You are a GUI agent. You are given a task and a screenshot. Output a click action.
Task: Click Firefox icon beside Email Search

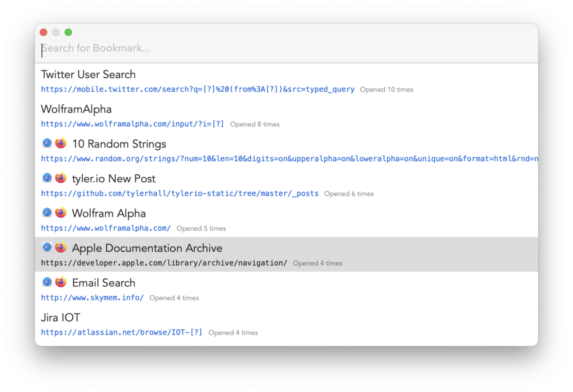click(x=61, y=282)
